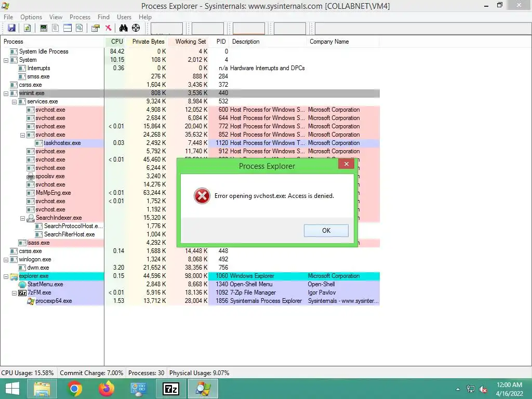This screenshot has height=399, width=532.
Task: Sort by the CPU column header
Action: (x=116, y=42)
